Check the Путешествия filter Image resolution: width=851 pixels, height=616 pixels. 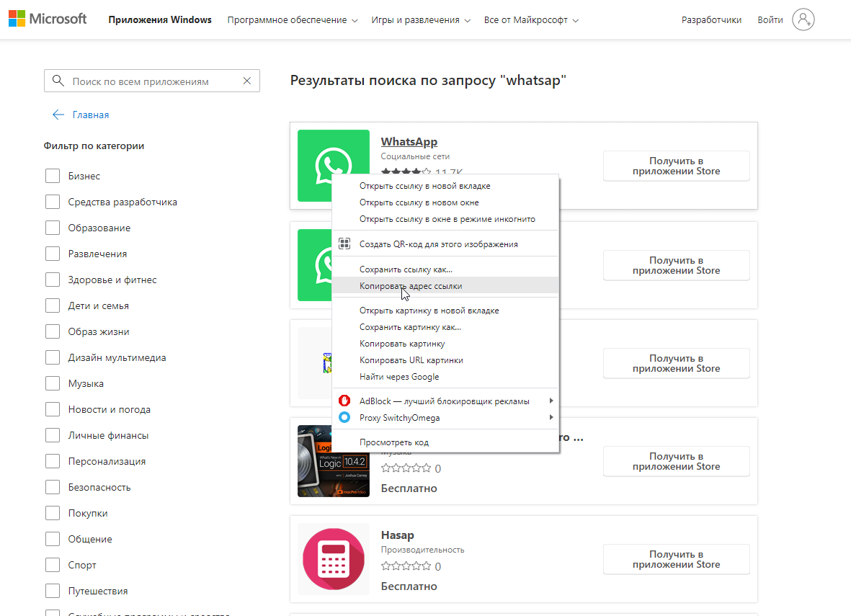pyautogui.click(x=53, y=591)
